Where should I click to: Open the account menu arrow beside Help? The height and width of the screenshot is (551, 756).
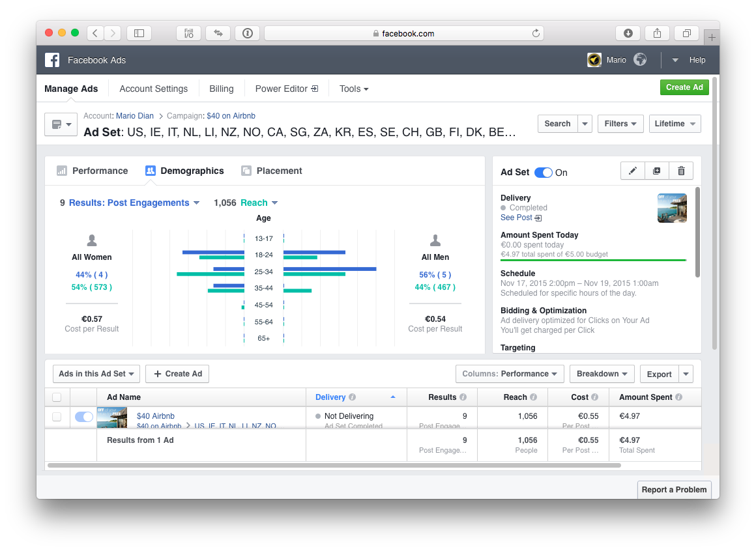pos(675,60)
